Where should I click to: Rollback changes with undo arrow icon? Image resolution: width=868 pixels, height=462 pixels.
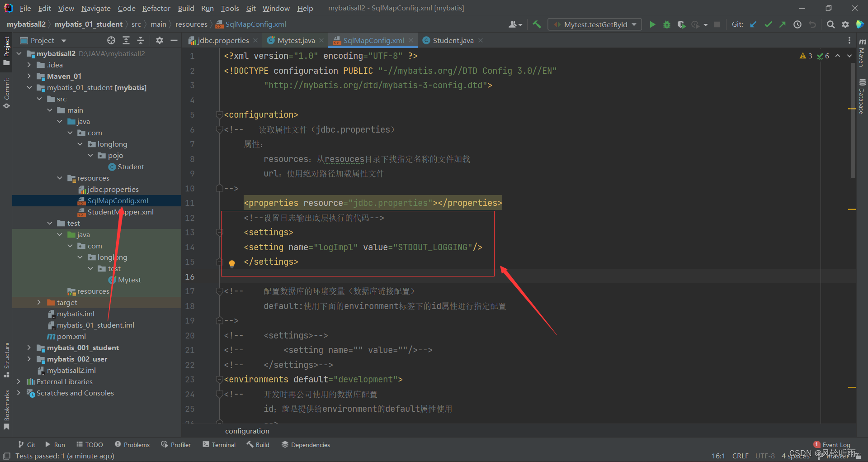pyautogui.click(x=812, y=24)
